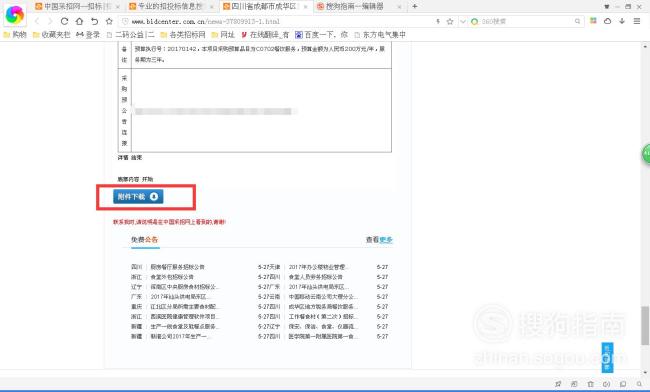Expand the address bar dropdown arrow

[x=463, y=21]
